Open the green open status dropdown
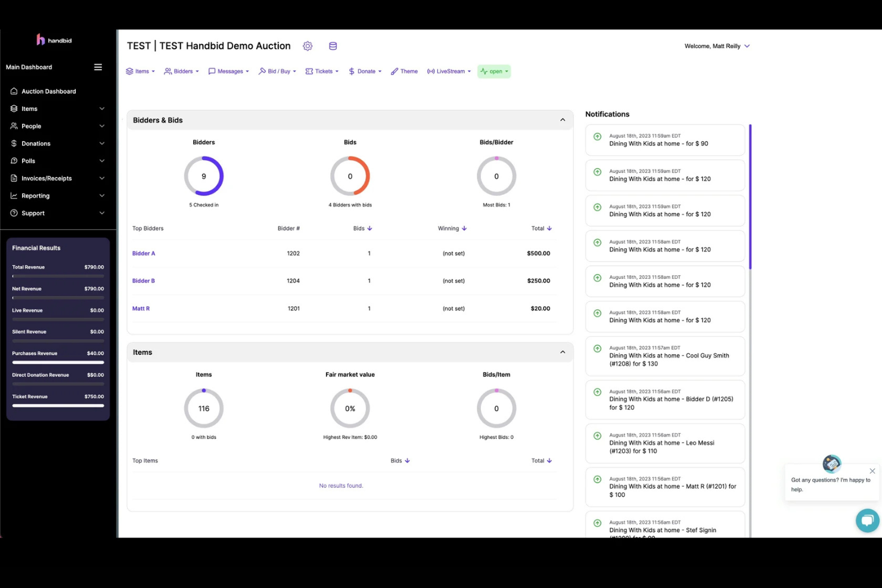 493,71
